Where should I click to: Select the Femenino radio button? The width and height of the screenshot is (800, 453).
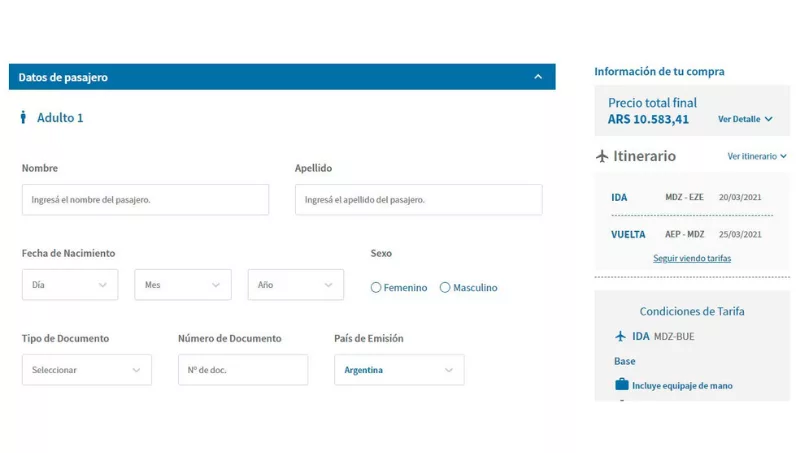[x=376, y=288]
